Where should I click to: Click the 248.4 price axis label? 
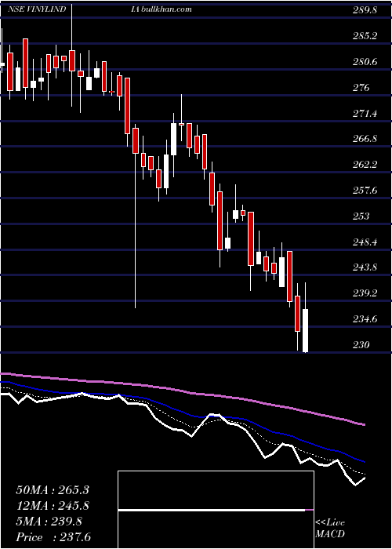365,242
